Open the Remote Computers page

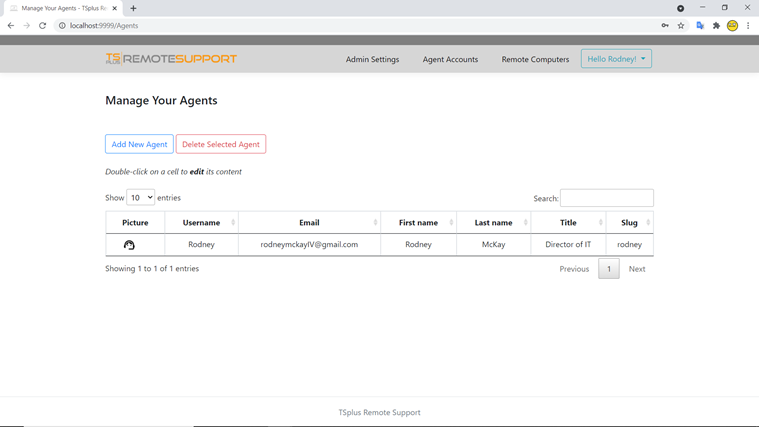coord(535,59)
